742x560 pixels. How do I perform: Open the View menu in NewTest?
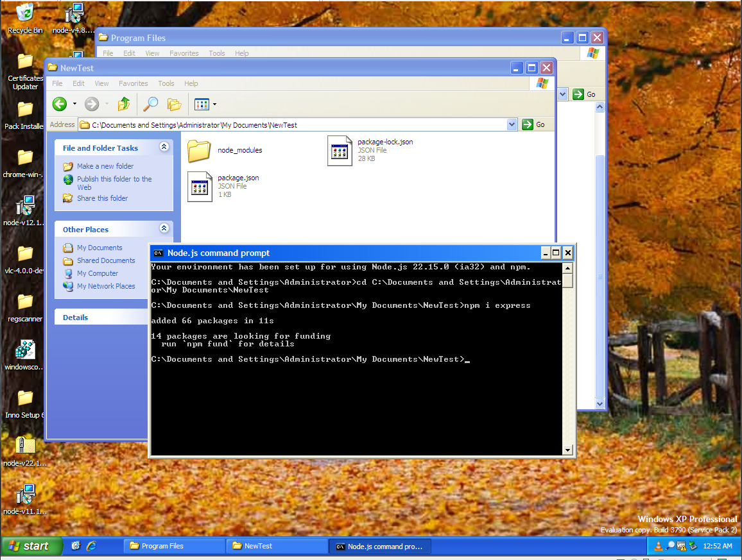tap(102, 83)
